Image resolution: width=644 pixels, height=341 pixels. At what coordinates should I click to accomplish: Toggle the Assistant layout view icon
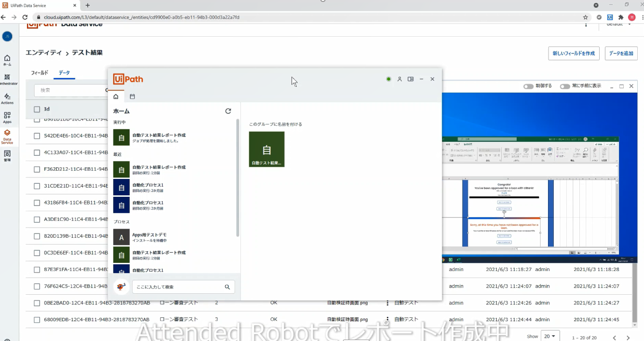[411, 79]
